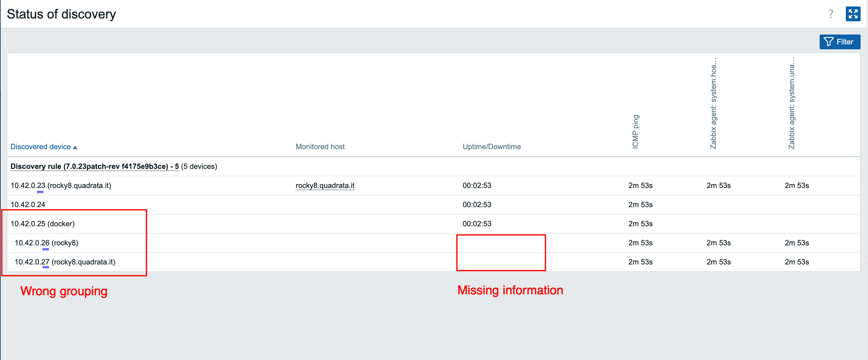Click uptime 00:02:53 for 10.42.0.25
This screenshot has height=360, width=868.
[477, 223]
